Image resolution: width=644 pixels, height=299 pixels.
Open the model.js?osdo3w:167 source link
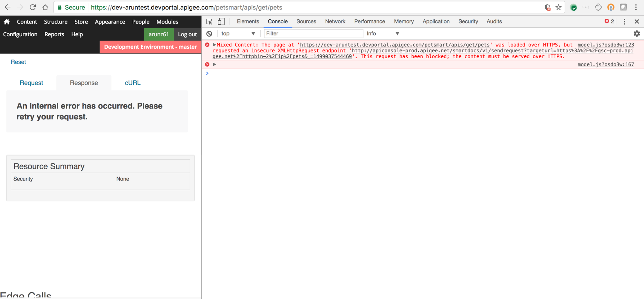[606, 64]
